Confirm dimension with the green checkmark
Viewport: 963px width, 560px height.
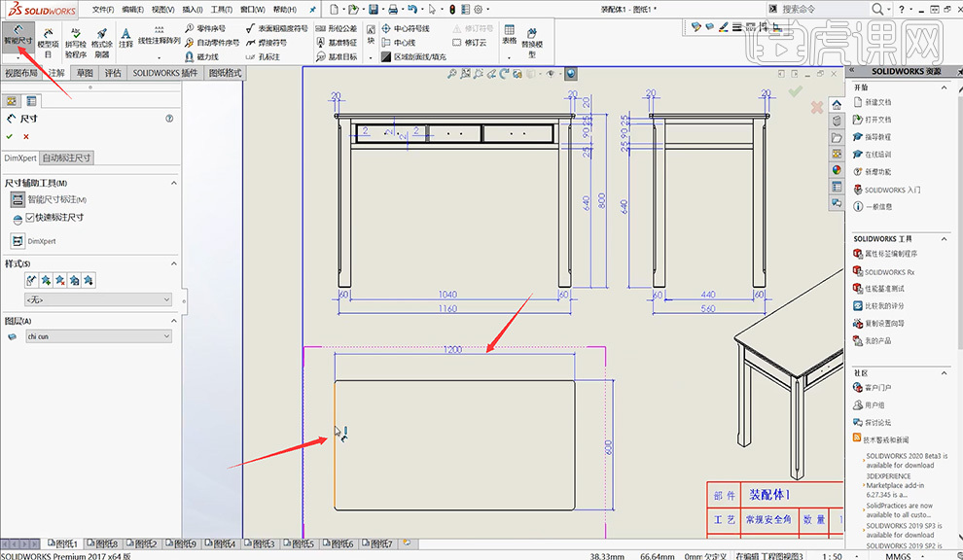coord(10,136)
